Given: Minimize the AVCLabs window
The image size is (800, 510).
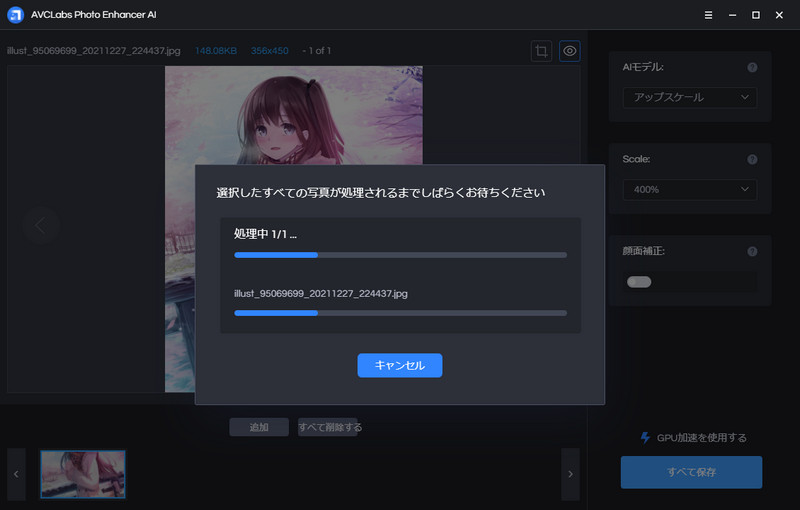Looking at the screenshot, I should (x=732, y=15).
